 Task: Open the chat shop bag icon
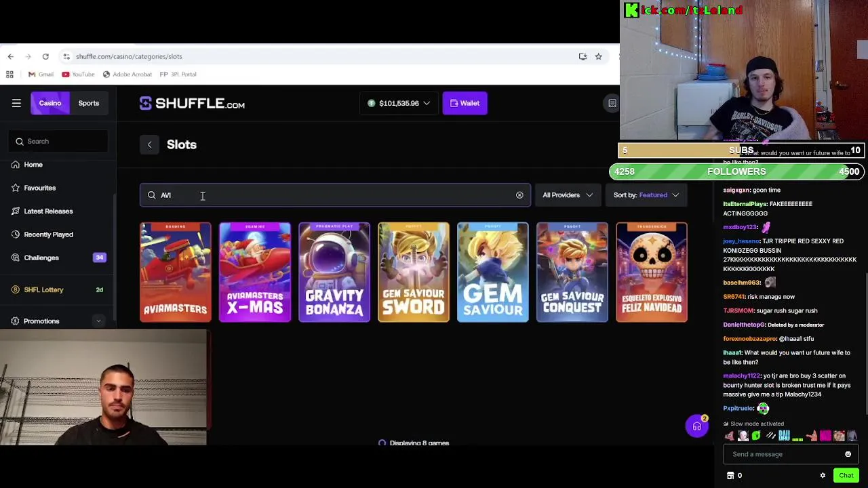coord(730,476)
